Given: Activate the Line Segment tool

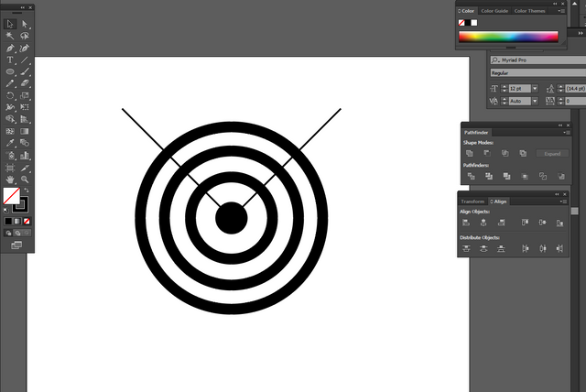Looking at the screenshot, I should click(x=25, y=60).
